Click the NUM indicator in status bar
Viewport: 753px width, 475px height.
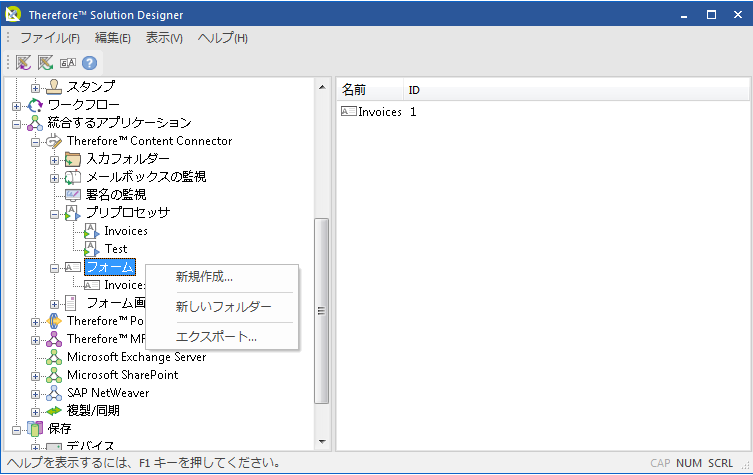coord(689,463)
